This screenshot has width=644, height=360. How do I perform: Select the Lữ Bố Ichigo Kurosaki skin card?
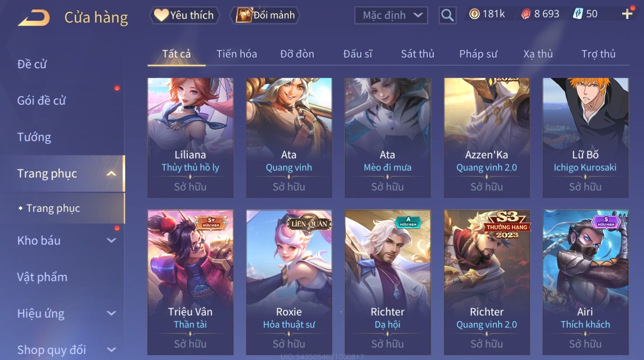click(585, 138)
